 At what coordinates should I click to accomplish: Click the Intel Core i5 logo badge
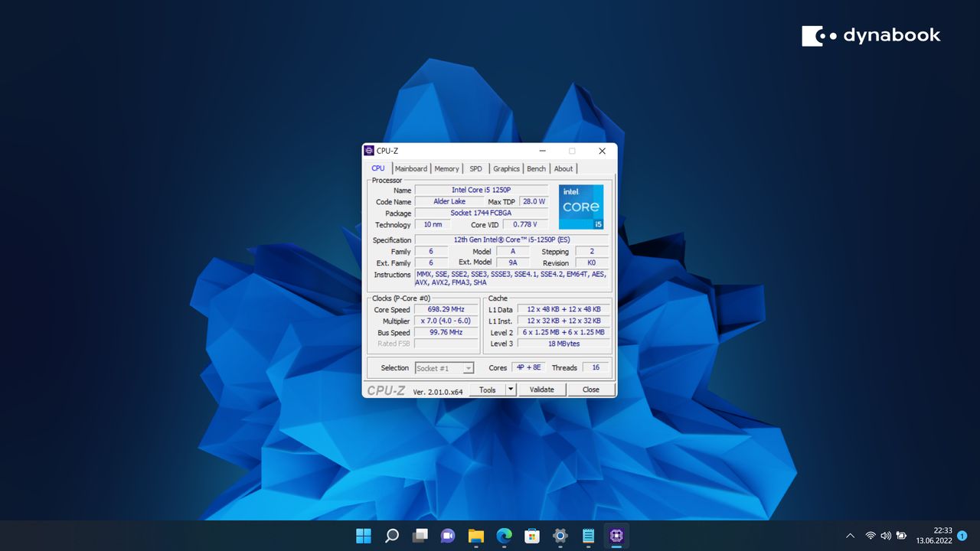click(581, 207)
